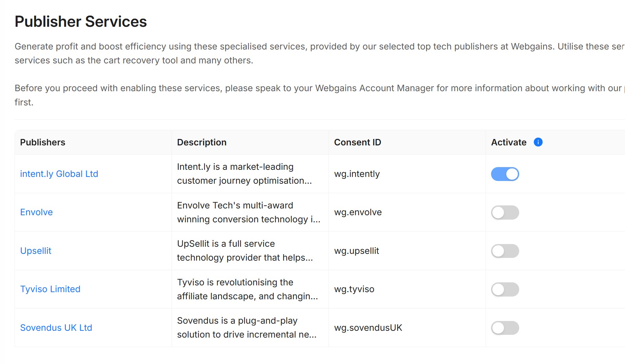Click the truncated Envolve Tech description

point(249,212)
